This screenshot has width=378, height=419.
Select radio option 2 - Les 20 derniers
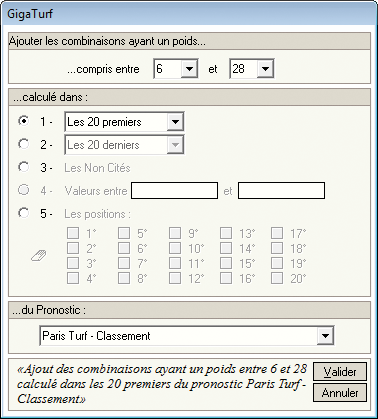point(24,144)
